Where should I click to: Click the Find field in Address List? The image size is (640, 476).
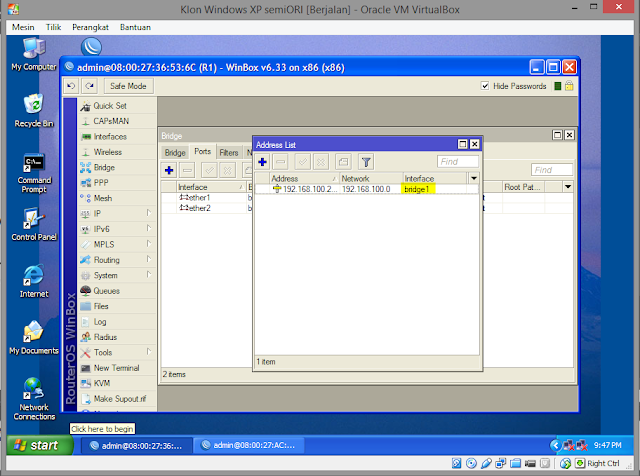[458, 162]
